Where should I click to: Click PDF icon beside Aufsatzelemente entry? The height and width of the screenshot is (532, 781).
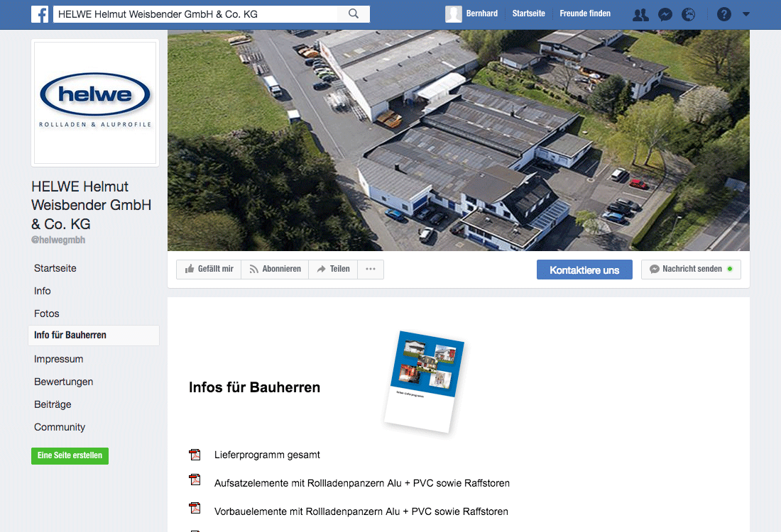tap(195, 480)
